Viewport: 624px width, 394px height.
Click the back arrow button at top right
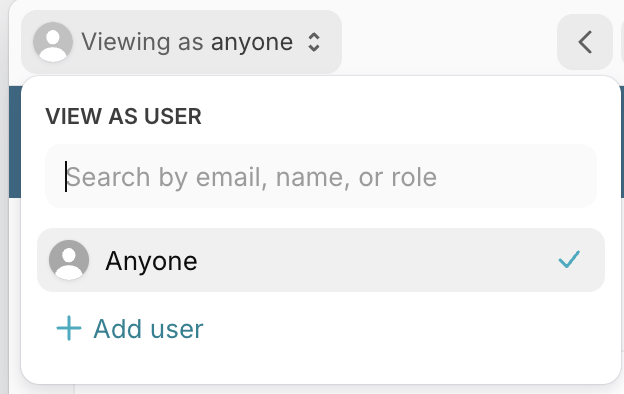coord(585,42)
